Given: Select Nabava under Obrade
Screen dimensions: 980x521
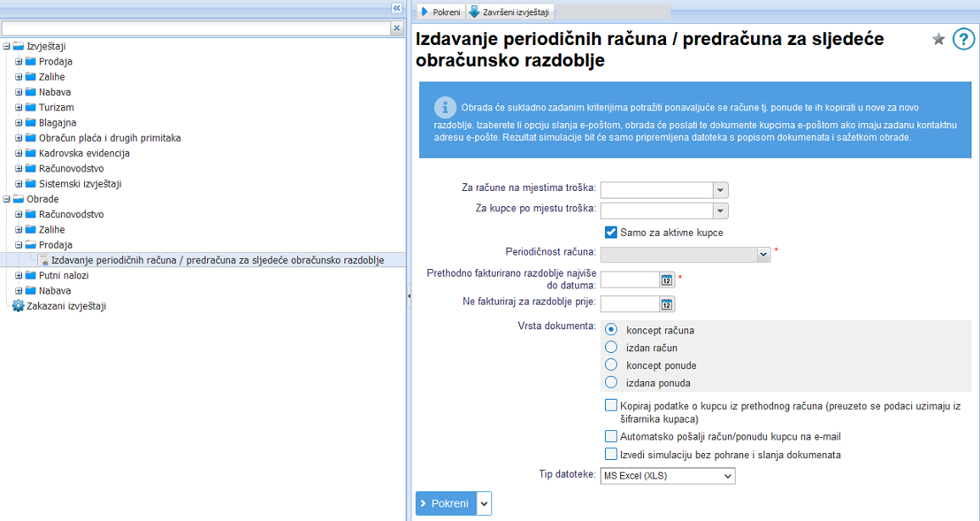Looking at the screenshot, I should [55, 291].
